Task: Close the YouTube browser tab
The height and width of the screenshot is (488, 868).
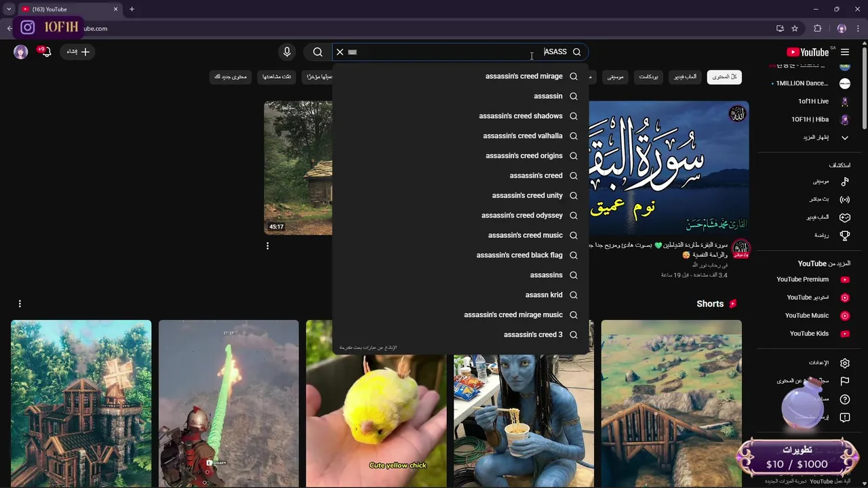Action: point(115,9)
